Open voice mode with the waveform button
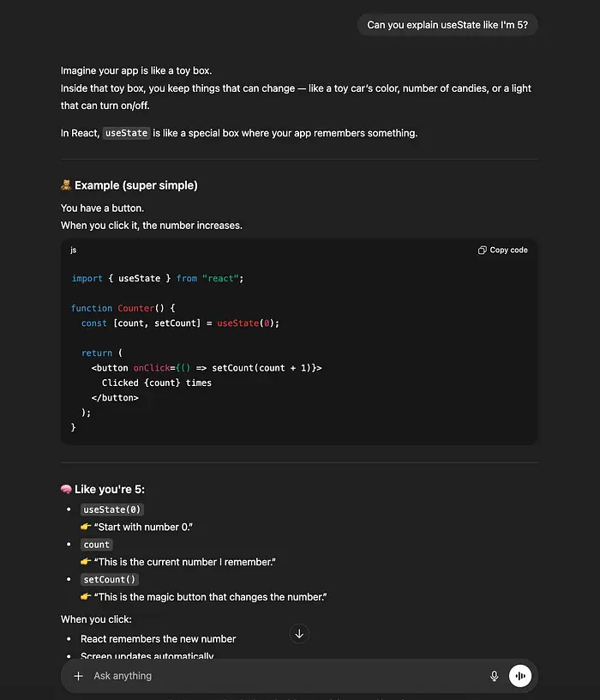Screen dimensions: 600x700 tap(519, 676)
